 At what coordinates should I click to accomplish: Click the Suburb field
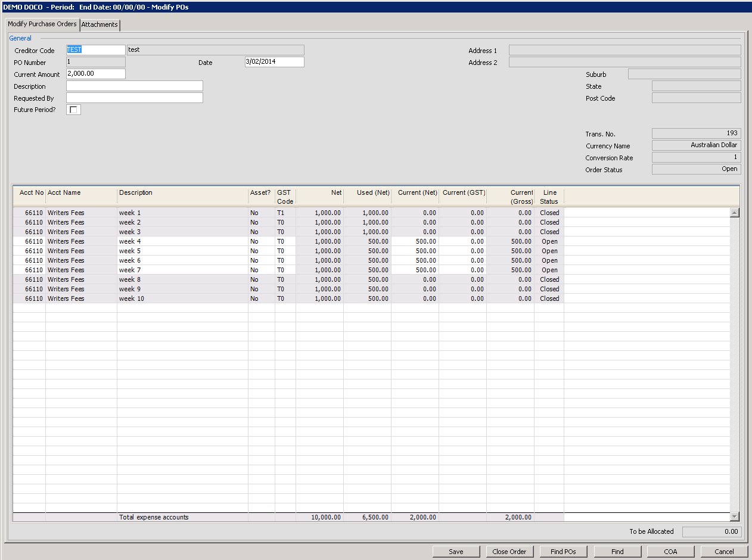pos(685,74)
